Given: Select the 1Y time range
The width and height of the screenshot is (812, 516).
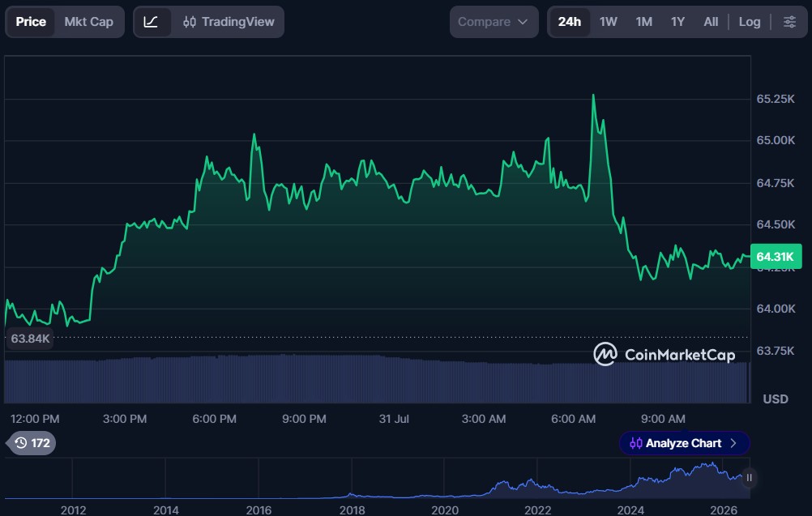Looking at the screenshot, I should [677, 22].
